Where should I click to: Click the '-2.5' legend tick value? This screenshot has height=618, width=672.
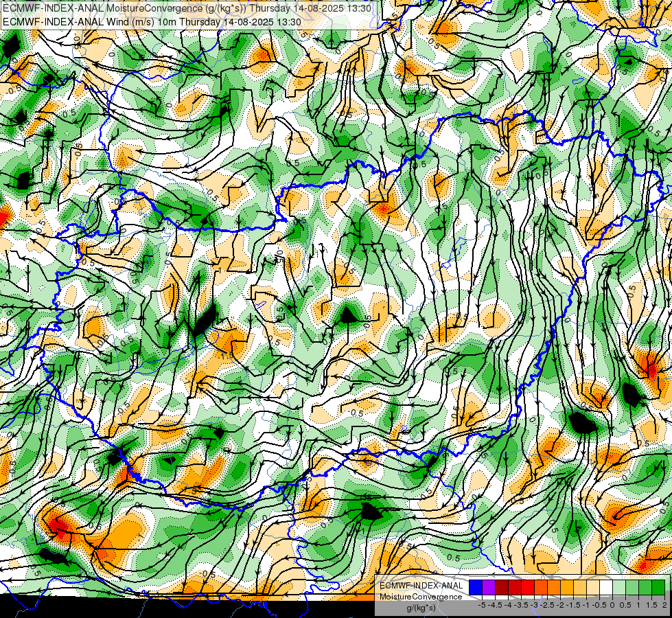click(x=547, y=605)
